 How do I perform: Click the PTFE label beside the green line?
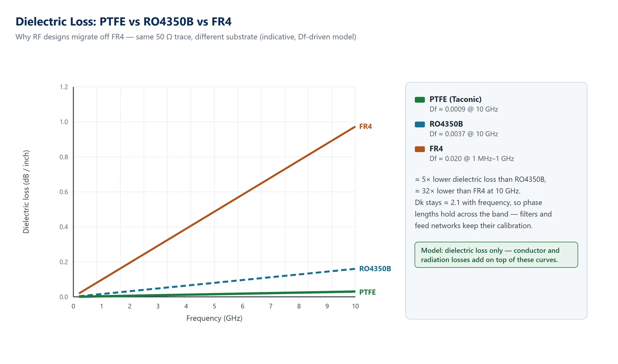point(367,292)
